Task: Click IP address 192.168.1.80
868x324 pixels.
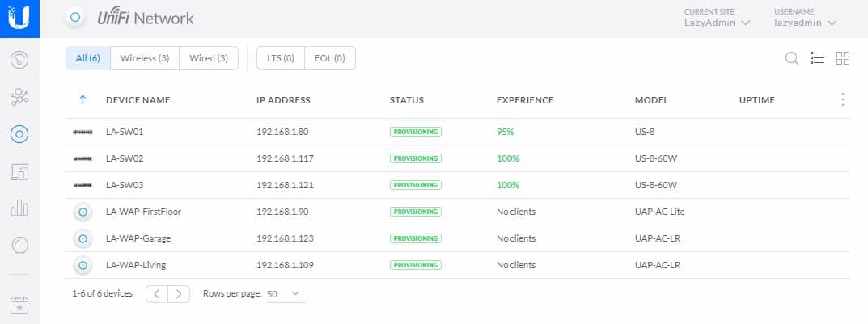Action: pyautogui.click(x=282, y=133)
